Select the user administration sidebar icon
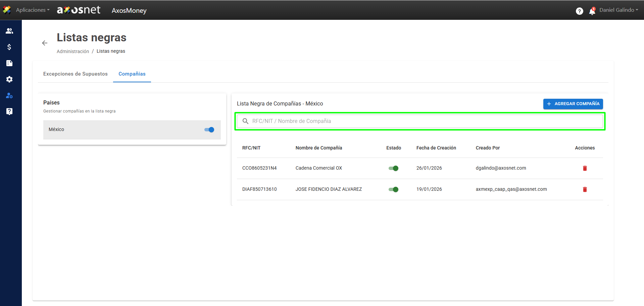644x306 pixels. point(9,96)
